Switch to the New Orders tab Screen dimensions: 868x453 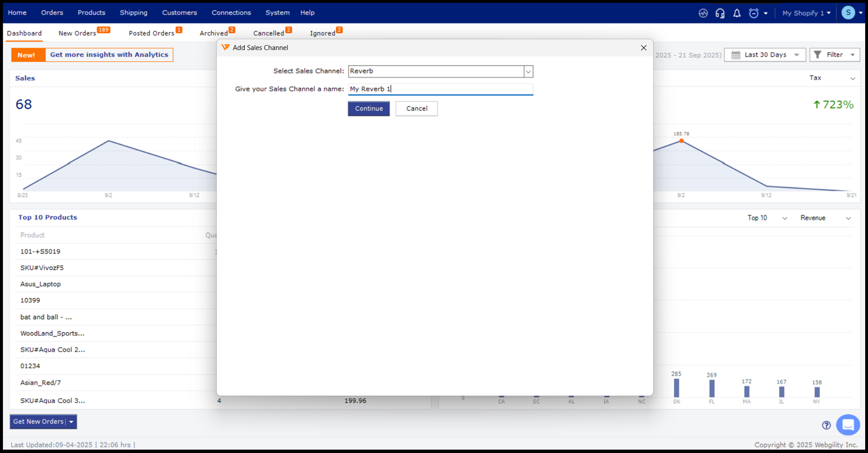[77, 33]
